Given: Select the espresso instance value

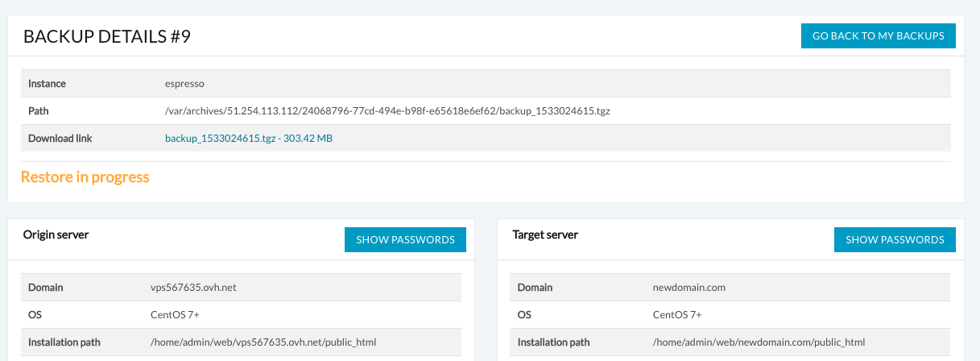Looking at the screenshot, I should coord(183,84).
